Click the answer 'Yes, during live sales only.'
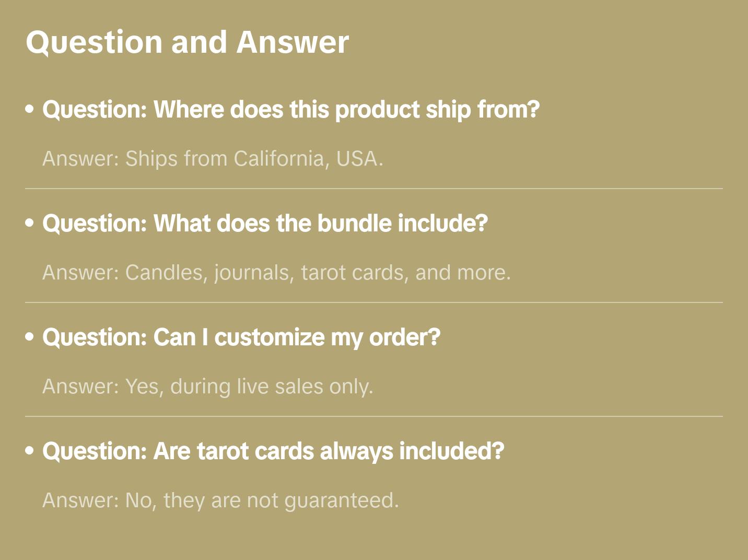This screenshot has height=560, width=748. [x=207, y=387]
